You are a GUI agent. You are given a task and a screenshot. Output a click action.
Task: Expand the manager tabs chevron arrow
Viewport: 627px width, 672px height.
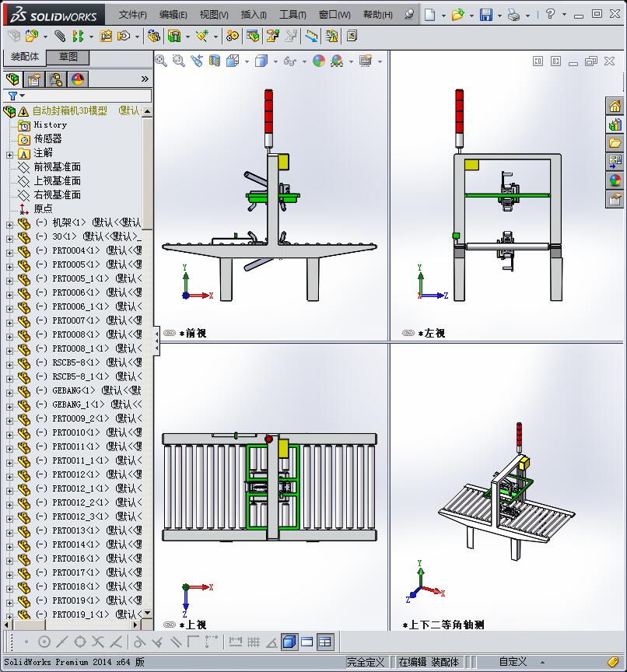pos(145,79)
